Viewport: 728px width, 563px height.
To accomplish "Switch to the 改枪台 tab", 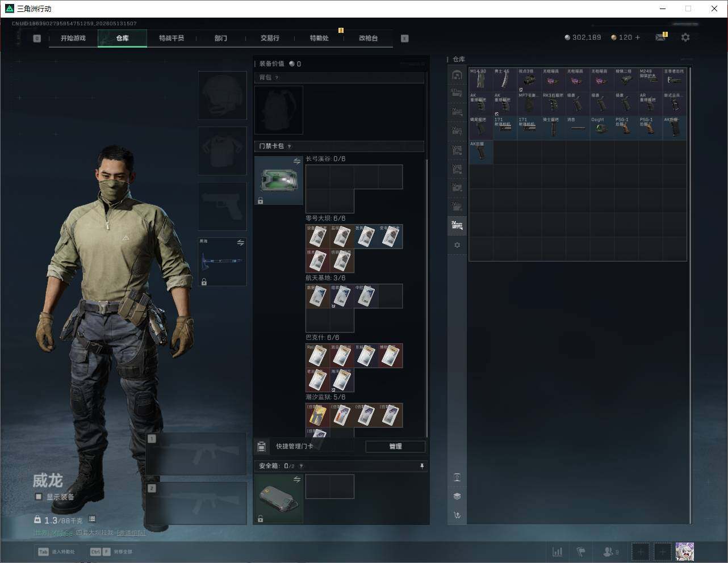I will tap(368, 38).
